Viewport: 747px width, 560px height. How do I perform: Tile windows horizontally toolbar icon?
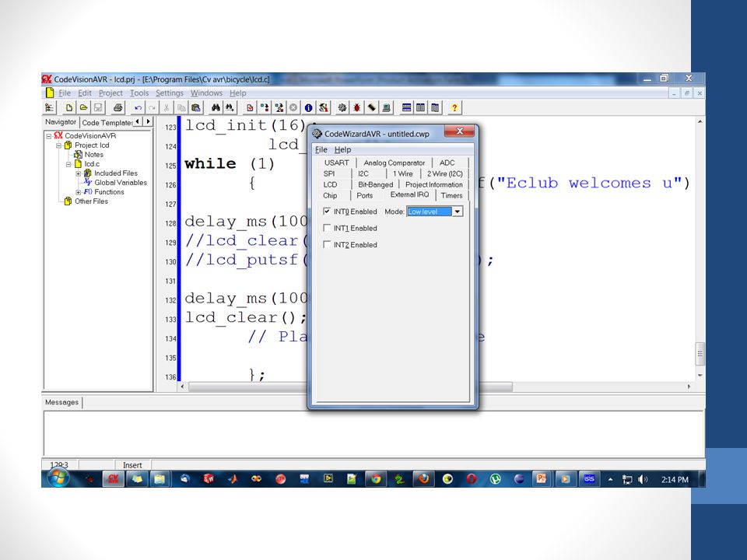pyautogui.click(x=406, y=107)
